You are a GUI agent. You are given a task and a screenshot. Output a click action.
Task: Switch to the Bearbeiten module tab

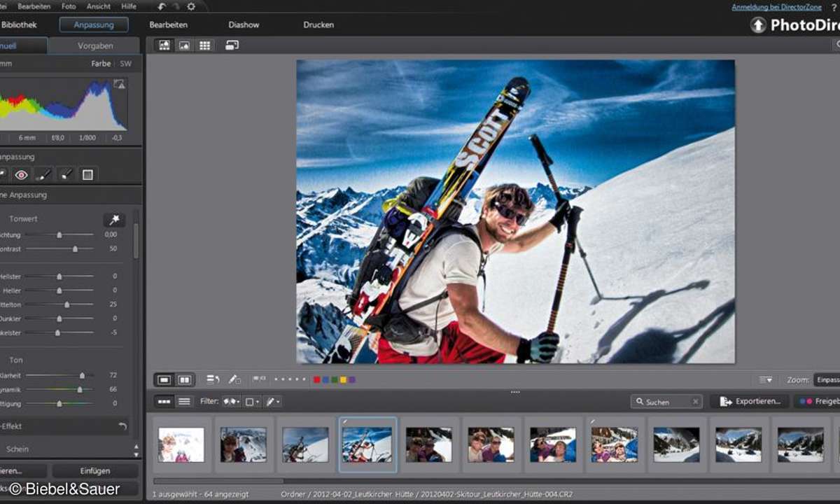click(x=168, y=24)
